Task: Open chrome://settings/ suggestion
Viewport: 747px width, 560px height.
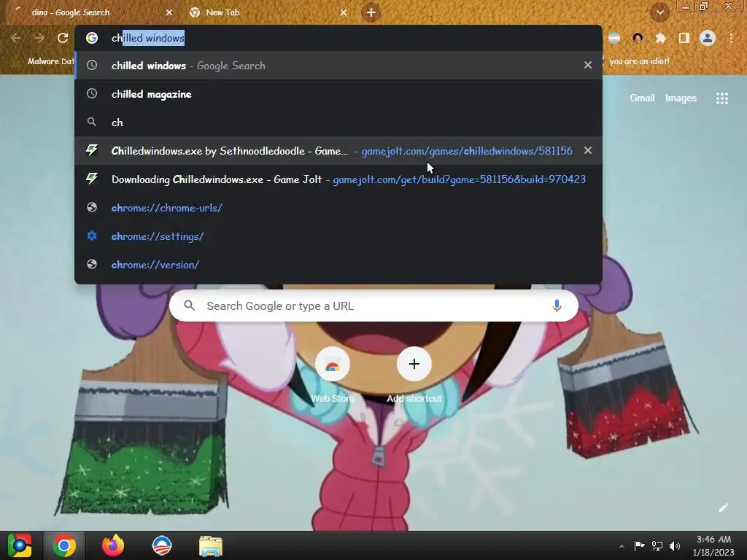Action: coord(338,236)
